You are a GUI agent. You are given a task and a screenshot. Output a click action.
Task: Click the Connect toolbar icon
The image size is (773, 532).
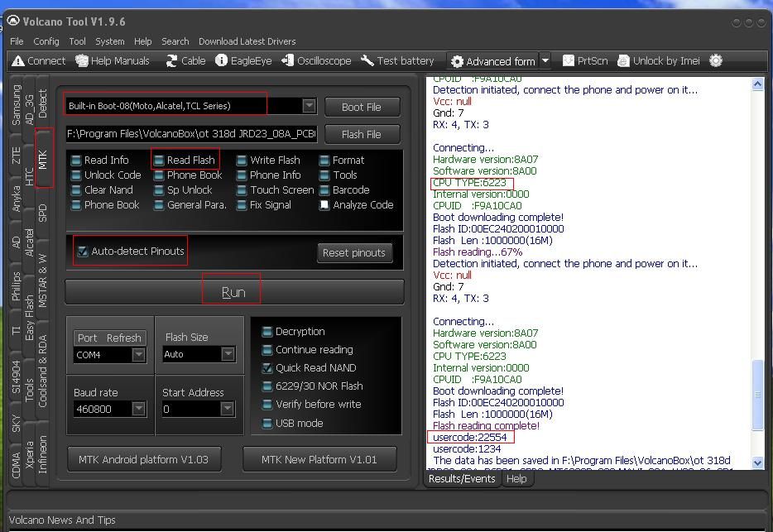tap(18, 60)
